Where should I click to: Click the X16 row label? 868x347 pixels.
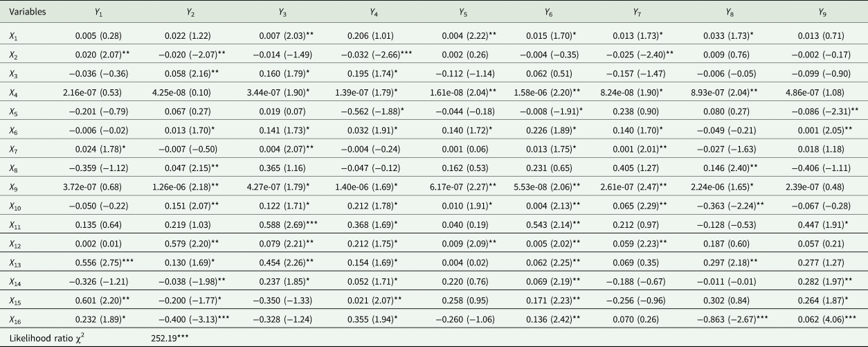(x=15, y=320)
